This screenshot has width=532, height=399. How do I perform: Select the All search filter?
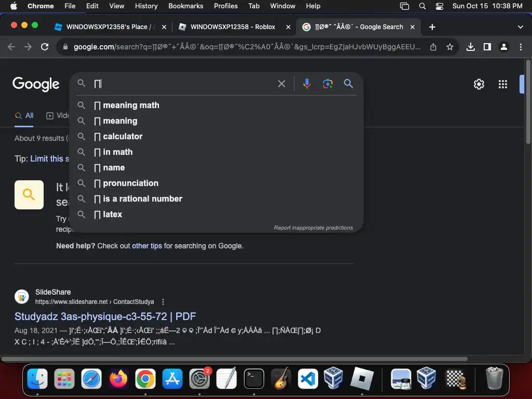click(24, 115)
